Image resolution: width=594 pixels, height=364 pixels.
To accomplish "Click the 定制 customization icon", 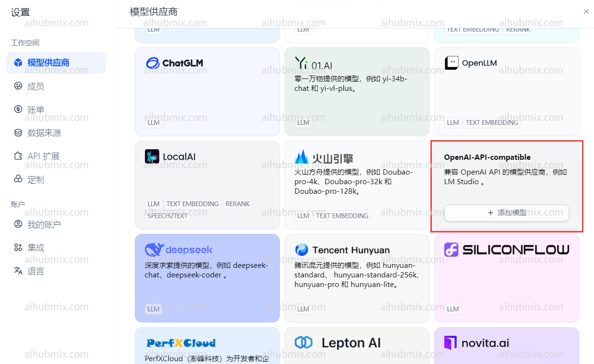I will click(x=18, y=179).
